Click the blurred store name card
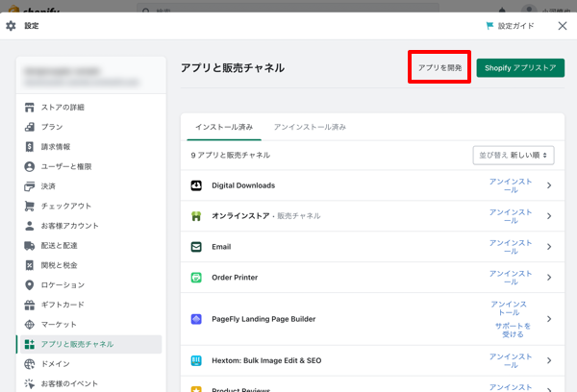This screenshot has width=577, height=392. [x=91, y=75]
